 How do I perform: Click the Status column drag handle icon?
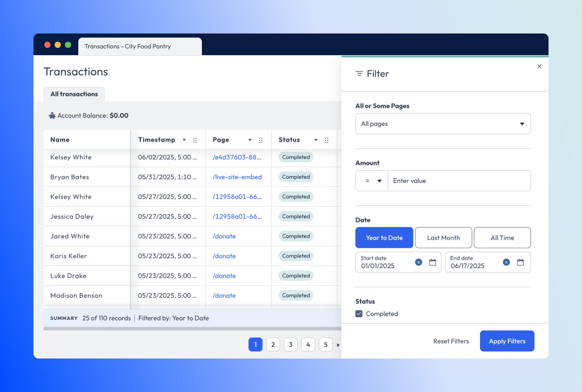(327, 140)
